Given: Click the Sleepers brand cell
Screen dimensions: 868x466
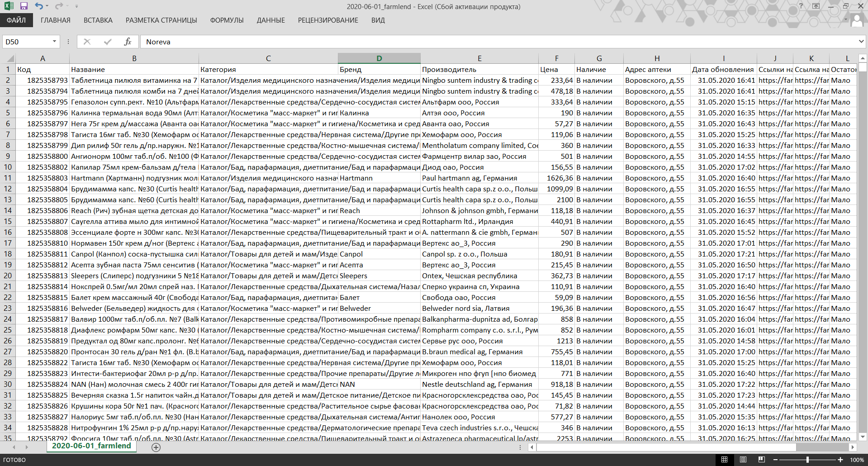Looking at the screenshot, I should coord(379,276).
